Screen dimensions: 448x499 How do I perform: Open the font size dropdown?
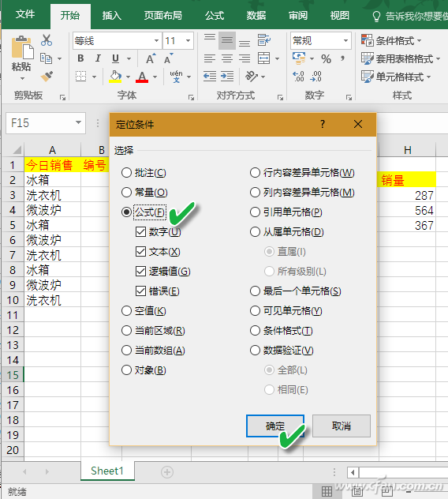[188, 41]
